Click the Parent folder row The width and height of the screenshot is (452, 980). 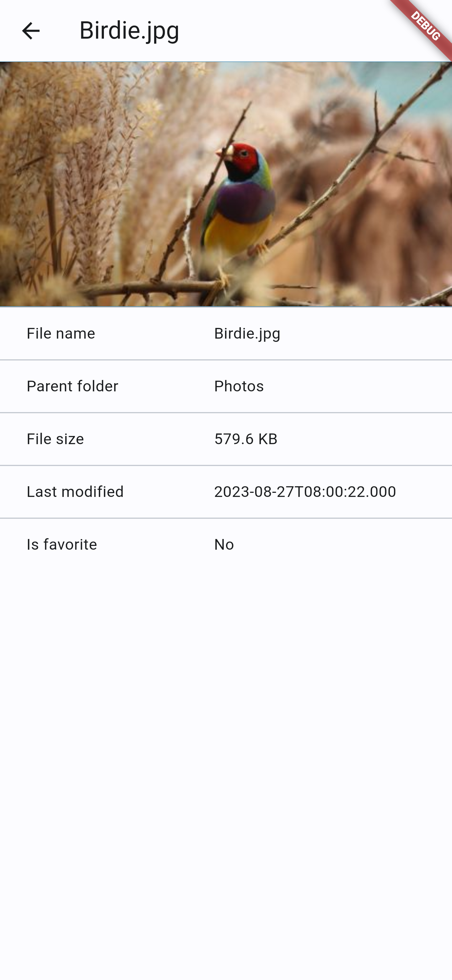pyautogui.click(x=226, y=386)
